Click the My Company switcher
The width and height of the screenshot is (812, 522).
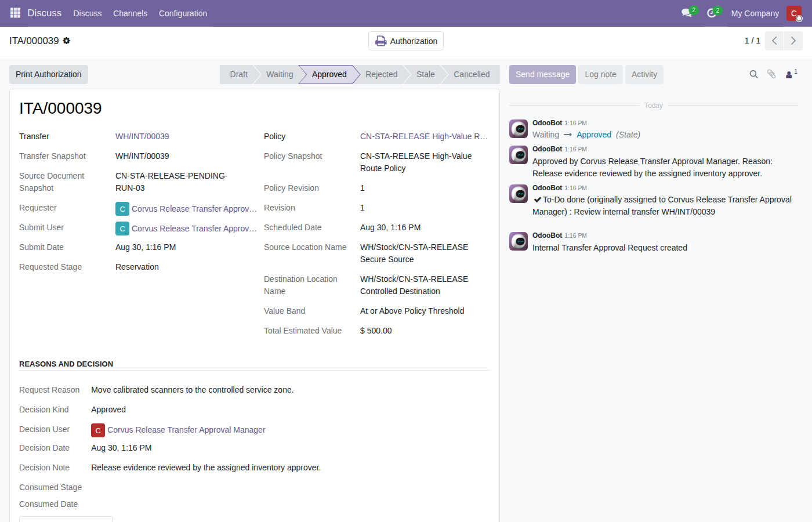pyautogui.click(x=755, y=13)
